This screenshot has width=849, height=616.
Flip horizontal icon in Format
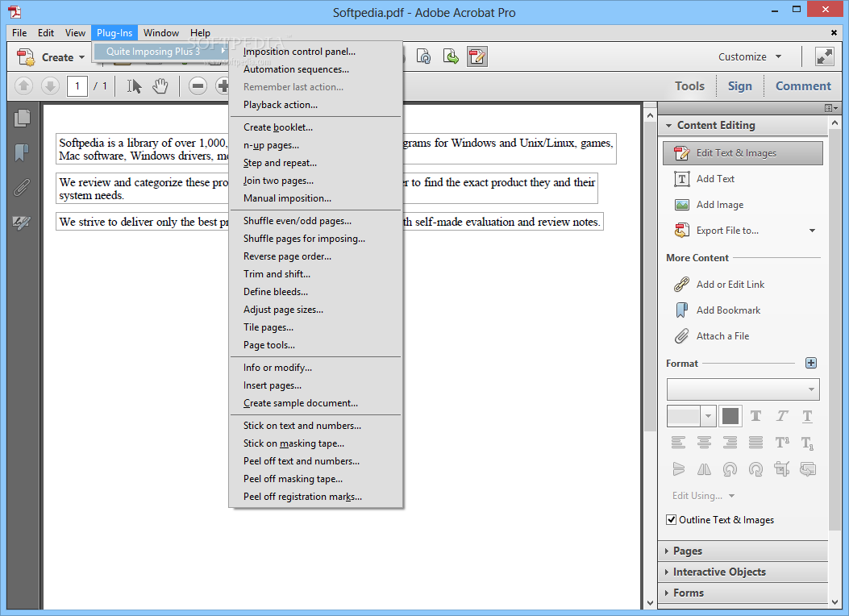click(x=704, y=468)
